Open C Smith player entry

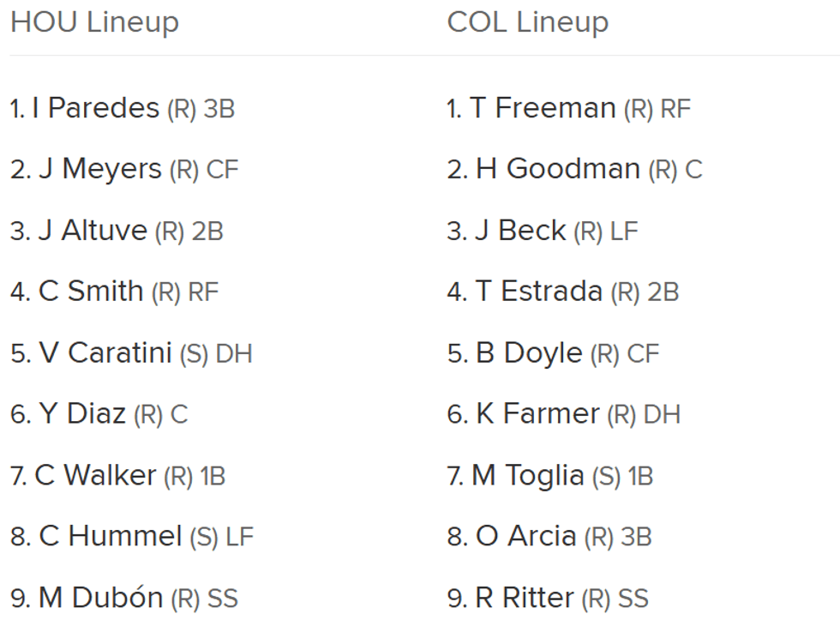click(91, 292)
